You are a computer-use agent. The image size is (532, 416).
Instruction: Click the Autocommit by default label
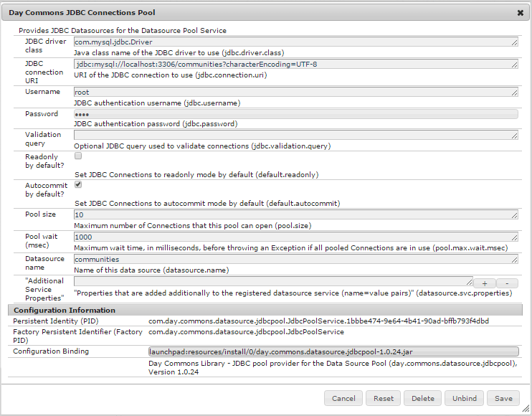(x=46, y=189)
